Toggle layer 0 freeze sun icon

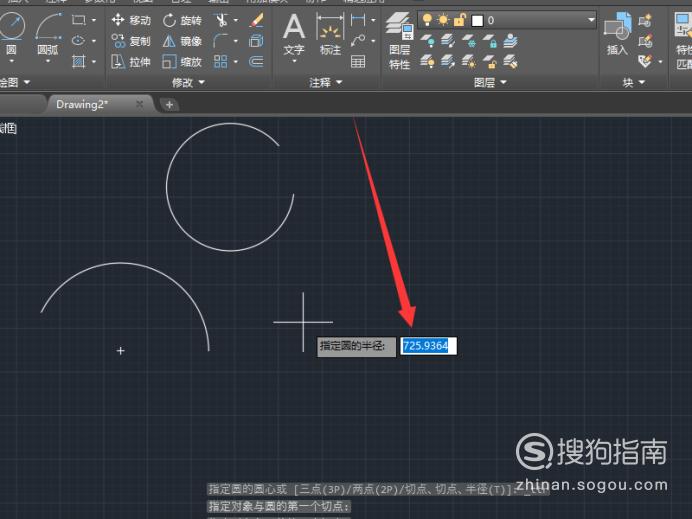point(443,20)
